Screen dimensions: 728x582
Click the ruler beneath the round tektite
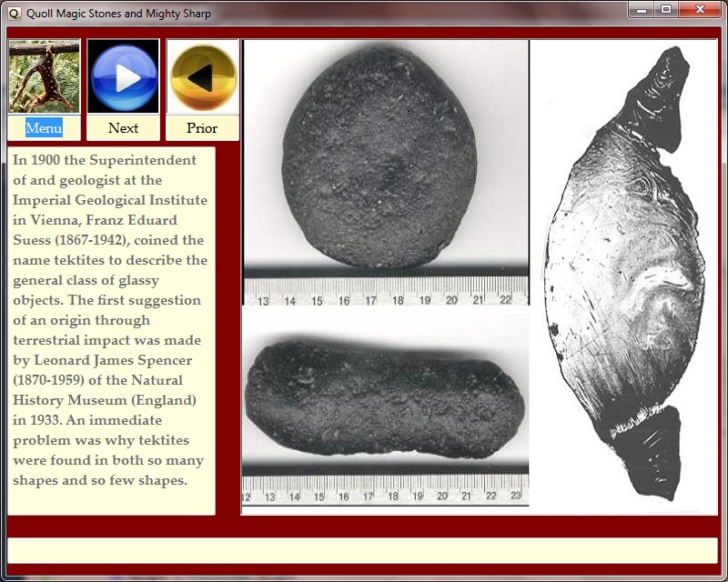[x=386, y=291]
